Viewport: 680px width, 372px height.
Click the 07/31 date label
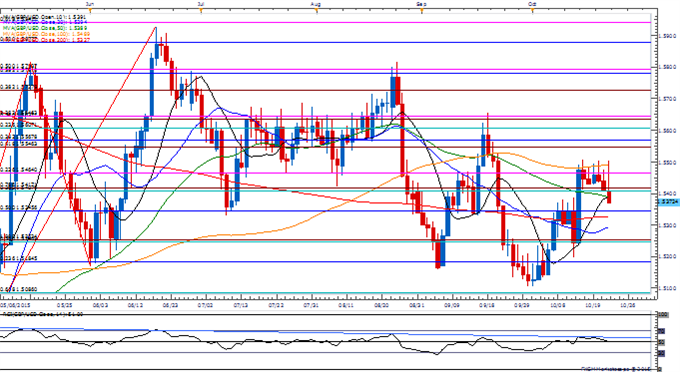311,305
